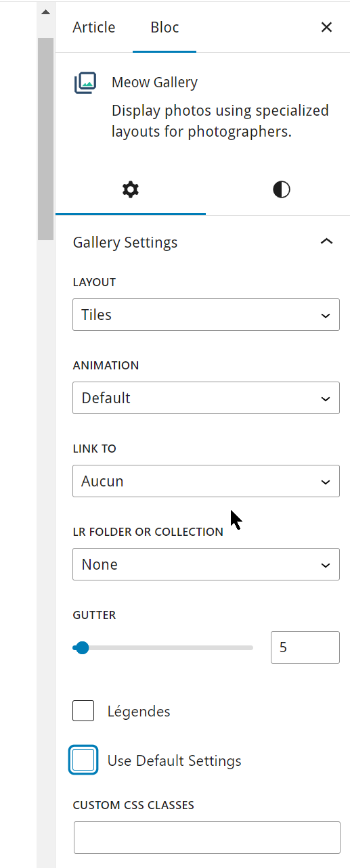Enable the Légendes checkbox
Viewport: 350px width, 868px height.
(x=83, y=711)
